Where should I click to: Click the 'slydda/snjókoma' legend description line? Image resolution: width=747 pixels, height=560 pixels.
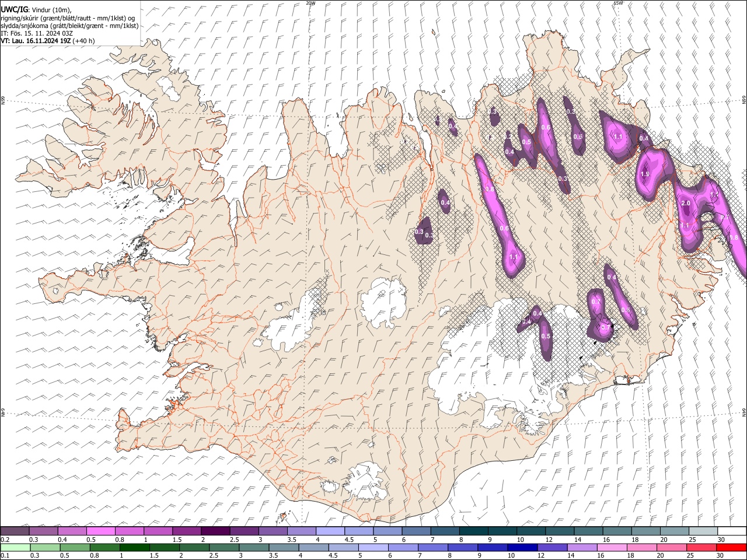(x=69, y=26)
